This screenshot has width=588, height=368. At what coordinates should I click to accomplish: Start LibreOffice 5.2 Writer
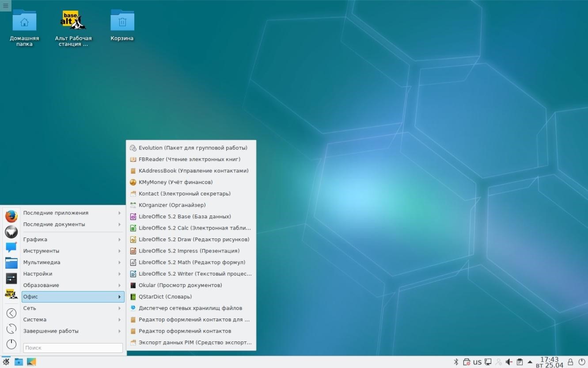(191, 274)
